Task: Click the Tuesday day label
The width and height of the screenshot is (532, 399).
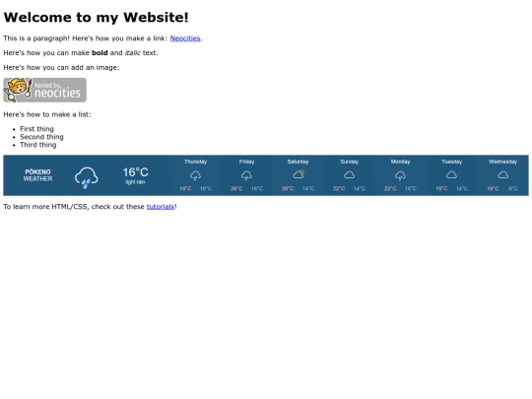Action: (x=451, y=162)
